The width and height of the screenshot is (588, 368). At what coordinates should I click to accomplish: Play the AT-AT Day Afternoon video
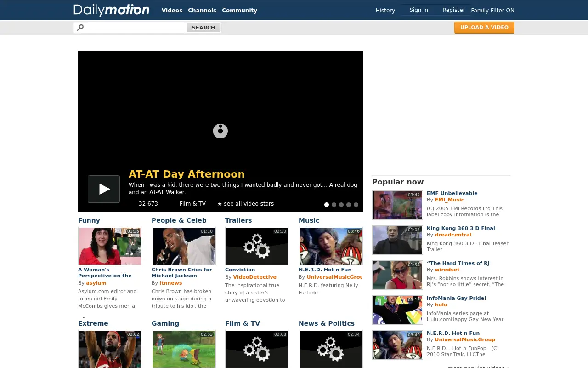(104, 189)
